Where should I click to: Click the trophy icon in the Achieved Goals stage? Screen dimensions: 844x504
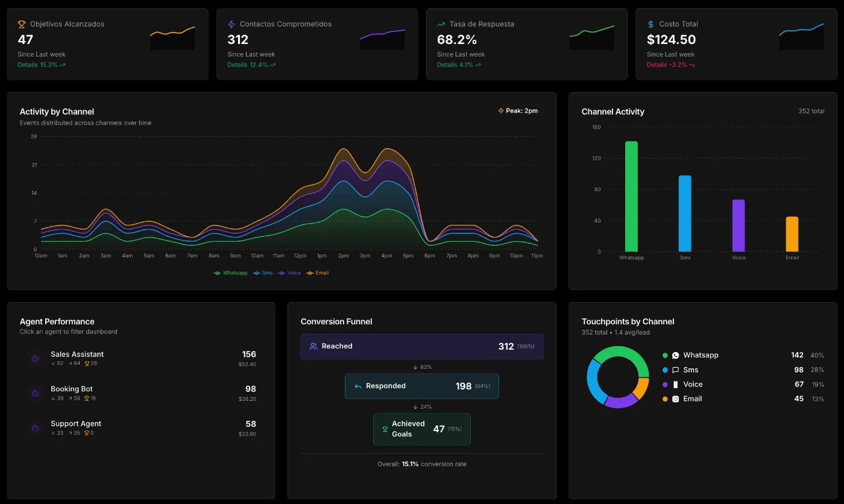[385, 429]
